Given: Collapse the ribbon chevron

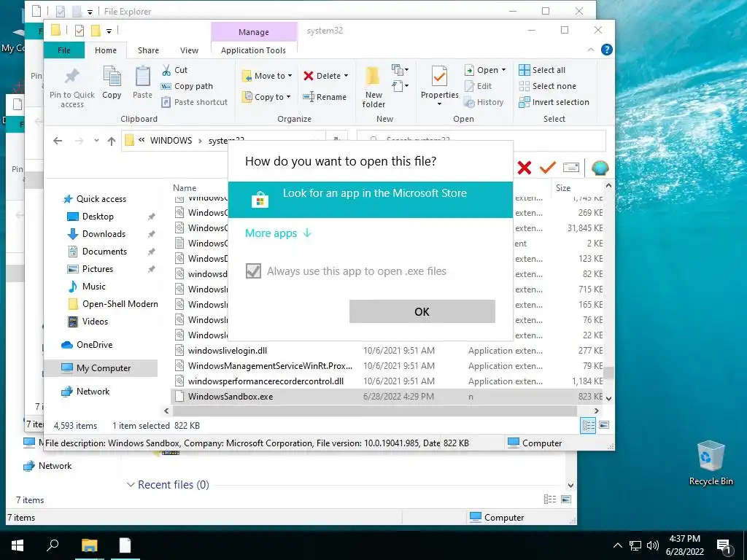Looking at the screenshot, I should coord(591,50).
